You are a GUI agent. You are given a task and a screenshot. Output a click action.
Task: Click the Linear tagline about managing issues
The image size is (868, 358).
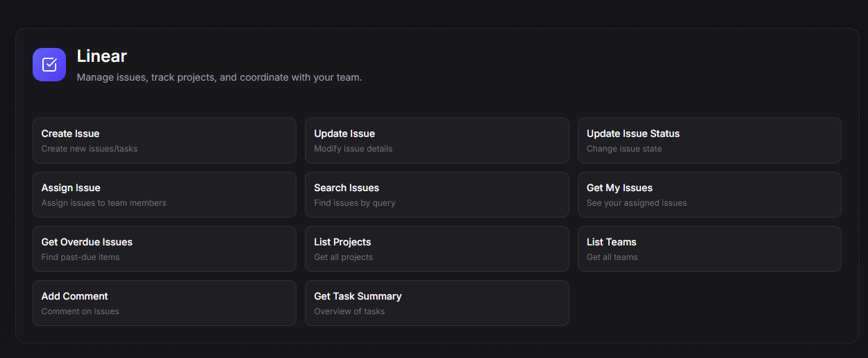(x=219, y=77)
